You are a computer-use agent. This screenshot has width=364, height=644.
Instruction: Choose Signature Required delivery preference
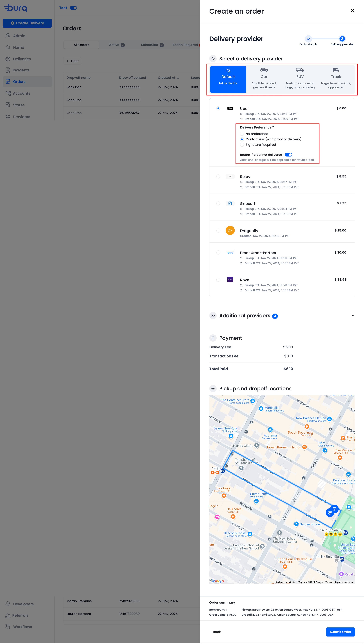pos(242,145)
